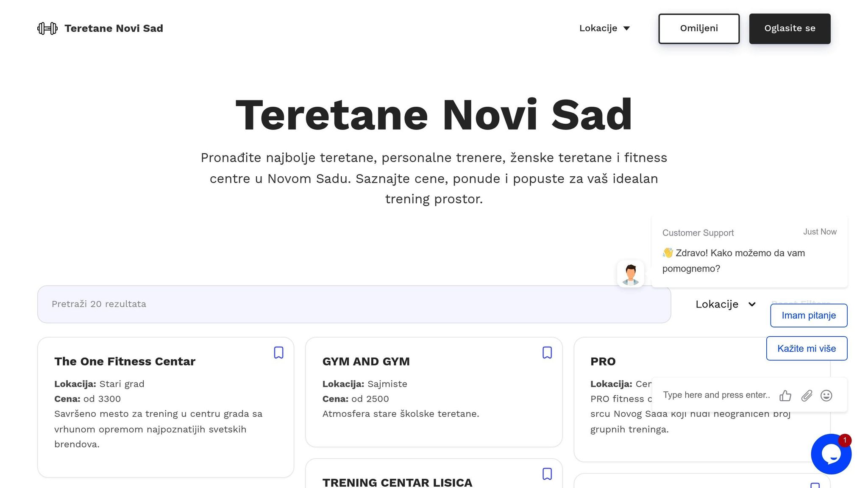Choose the Kažite mi više chat option
The height and width of the screenshot is (488, 868).
(806, 348)
